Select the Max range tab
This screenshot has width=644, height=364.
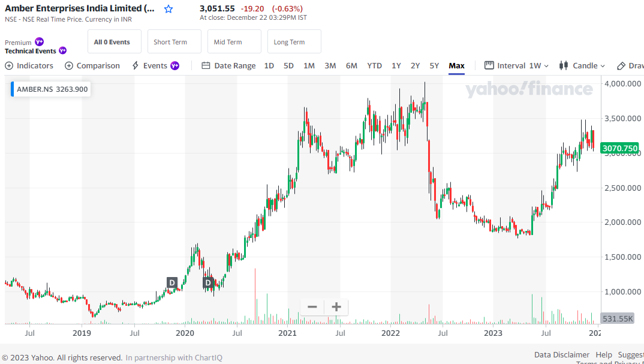(456, 65)
